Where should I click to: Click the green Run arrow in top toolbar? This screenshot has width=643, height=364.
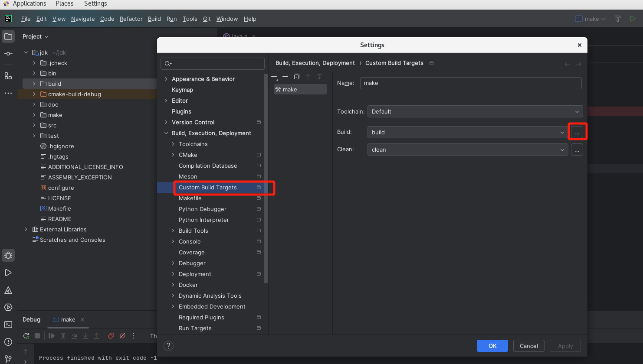click(x=633, y=19)
